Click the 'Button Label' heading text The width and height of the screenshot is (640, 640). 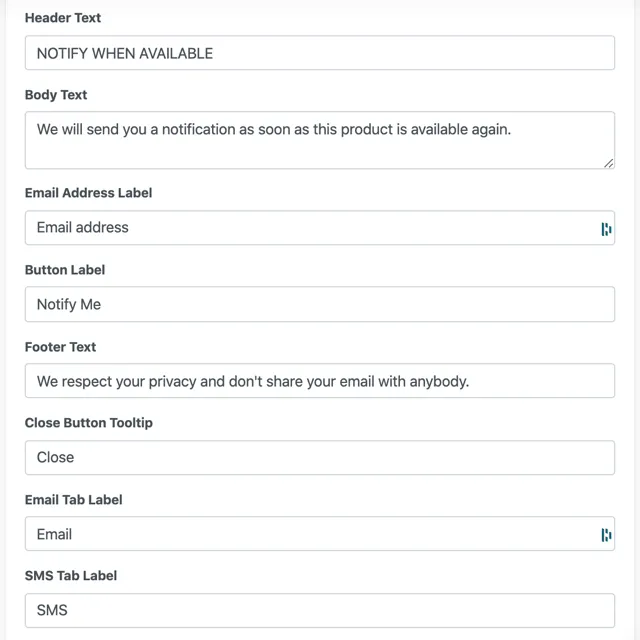65,270
